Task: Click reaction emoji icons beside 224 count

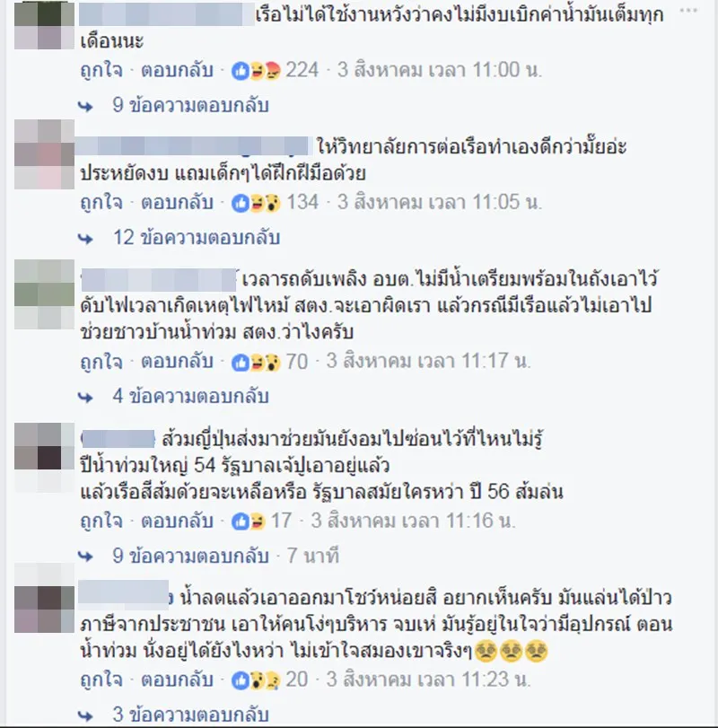Action: point(256,71)
